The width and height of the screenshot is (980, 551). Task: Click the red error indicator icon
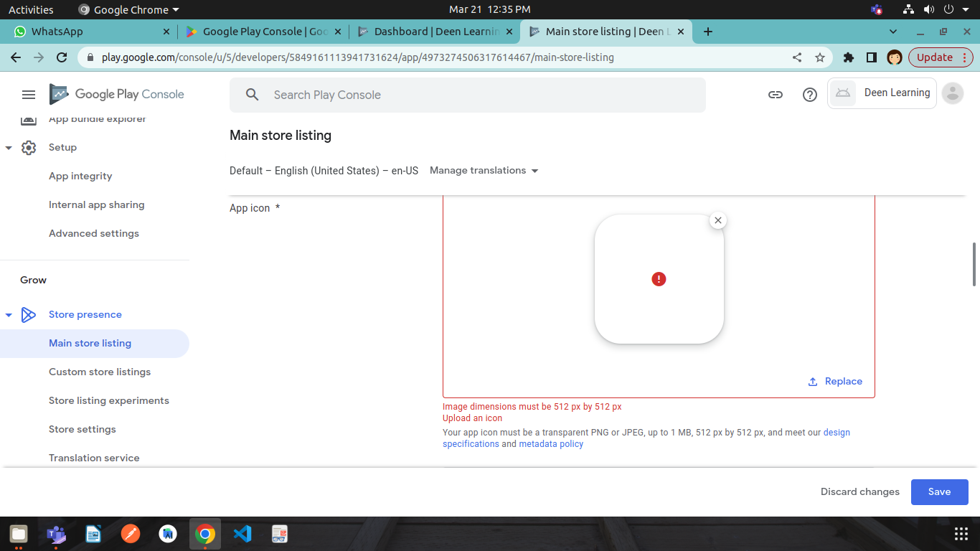click(659, 279)
